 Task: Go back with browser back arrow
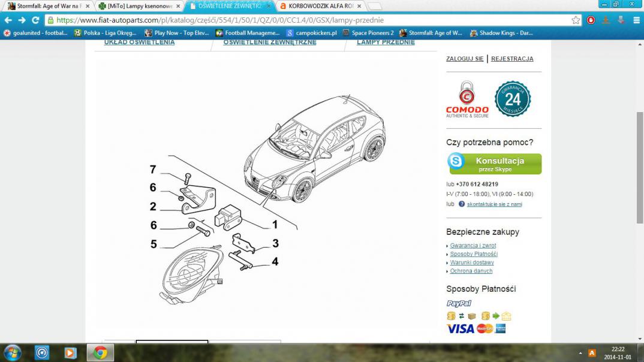tap(8, 20)
